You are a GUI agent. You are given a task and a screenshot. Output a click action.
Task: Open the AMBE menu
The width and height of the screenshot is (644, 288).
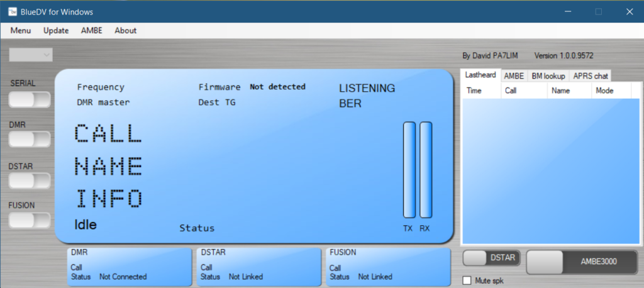[92, 30]
